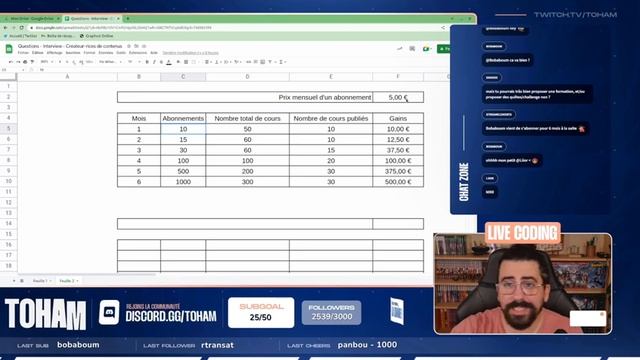Image resolution: width=640 pixels, height=360 pixels.
Task: Switch to the Mon Drive browser tab
Action: point(31,19)
